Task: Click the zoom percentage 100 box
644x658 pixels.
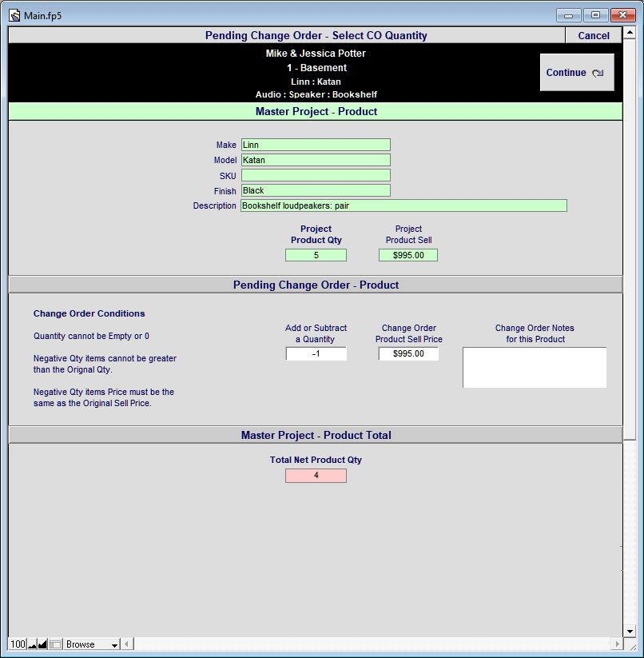Action: click(x=18, y=644)
